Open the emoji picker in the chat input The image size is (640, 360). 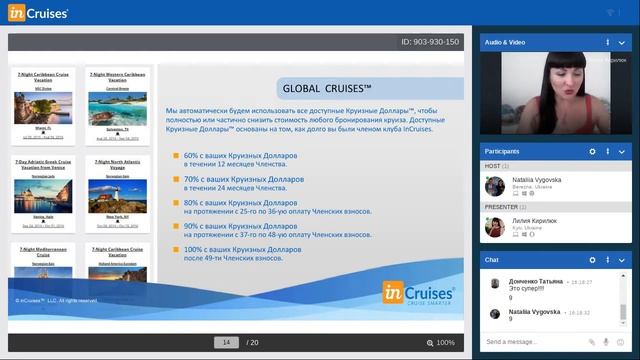tap(620, 342)
